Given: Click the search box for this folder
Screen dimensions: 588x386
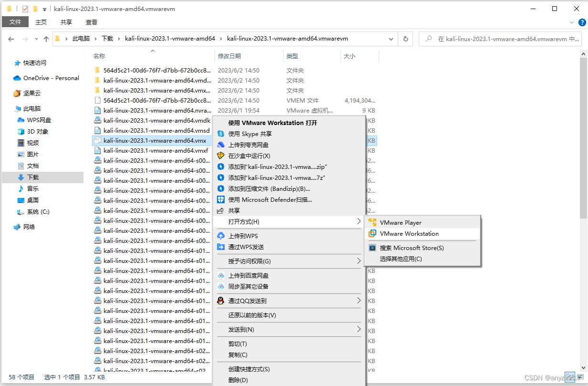Looking at the screenshot, I should tap(499, 39).
